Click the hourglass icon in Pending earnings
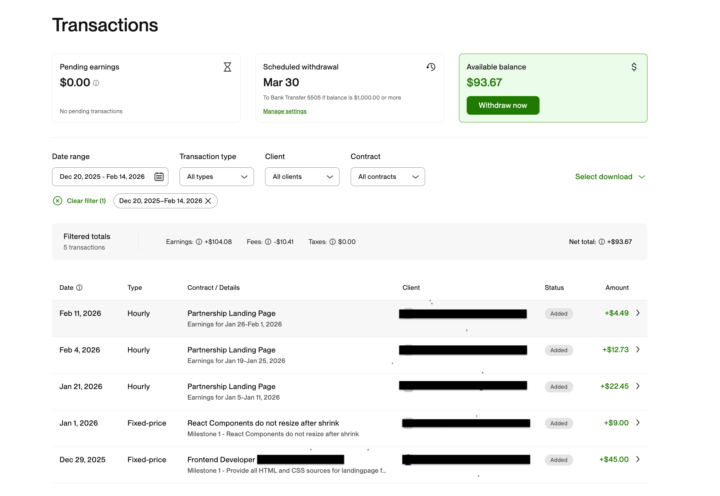This screenshot has height=496, width=720. pyautogui.click(x=227, y=67)
